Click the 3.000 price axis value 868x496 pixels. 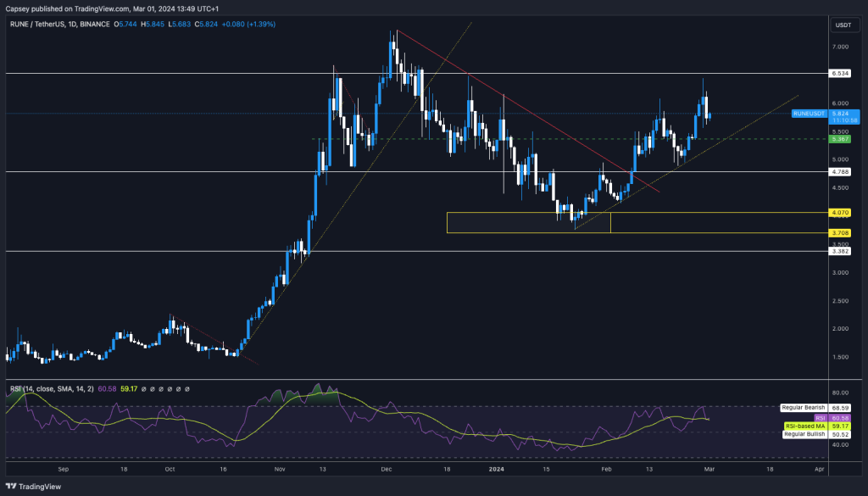840,273
